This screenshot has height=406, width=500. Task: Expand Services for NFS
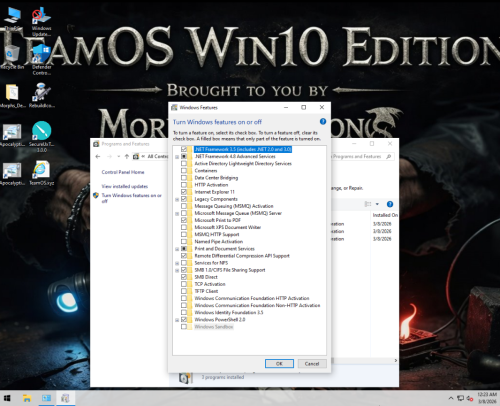click(177, 263)
